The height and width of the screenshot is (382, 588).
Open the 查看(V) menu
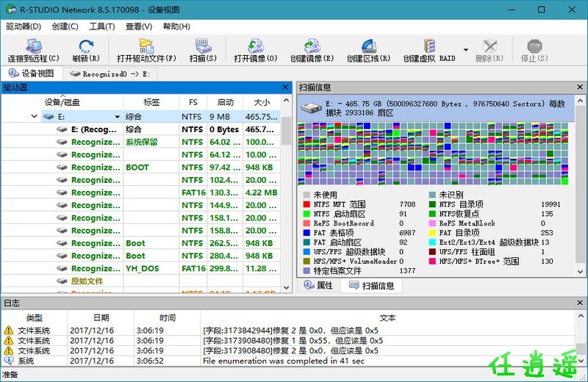(139, 26)
